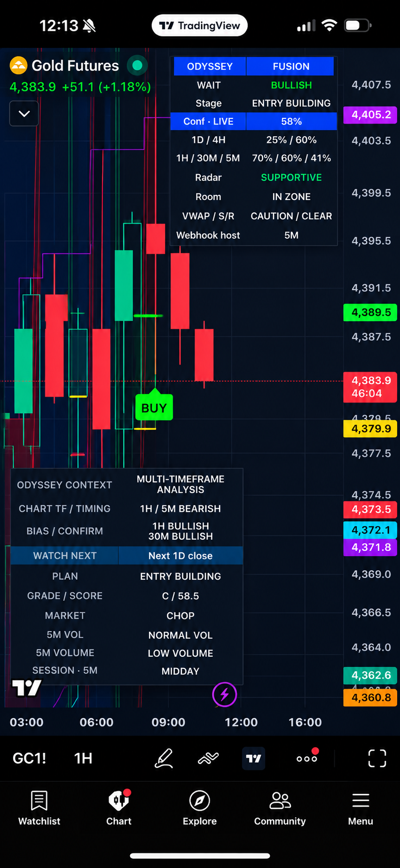
Task: Tap the 12:13 status bar clock
Action: (x=59, y=25)
